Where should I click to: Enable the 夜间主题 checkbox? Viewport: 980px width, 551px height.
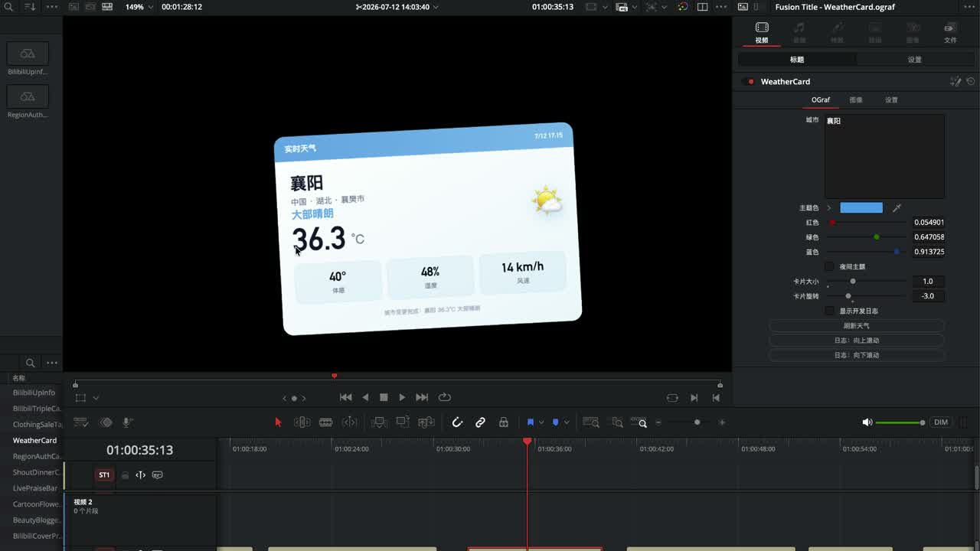(829, 266)
